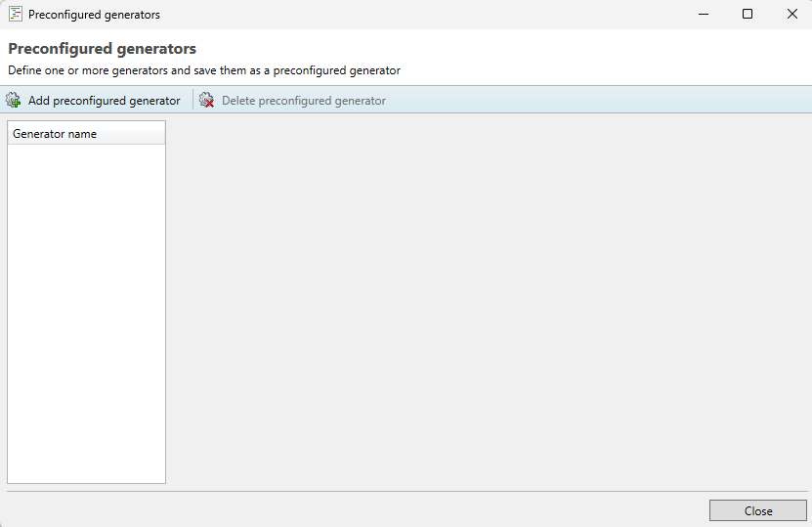Image resolution: width=812 pixels, height=527 pixels.
Task: Click the toolbar separator between Add and Delete
Action: (x=192, y=101)
